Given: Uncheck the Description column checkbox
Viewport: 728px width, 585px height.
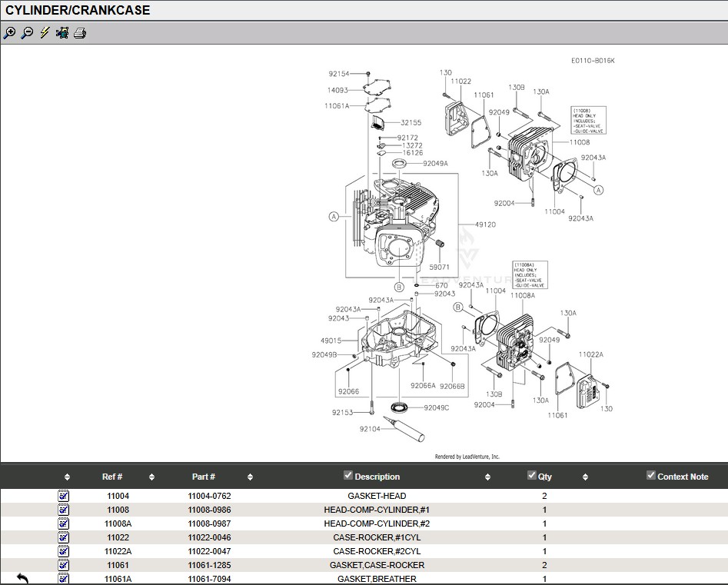Looking at the screenshot, I should point(348,476).
